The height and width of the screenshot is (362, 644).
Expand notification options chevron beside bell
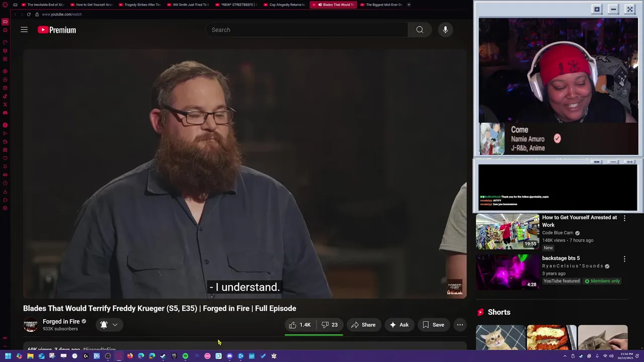coord(115,325)
